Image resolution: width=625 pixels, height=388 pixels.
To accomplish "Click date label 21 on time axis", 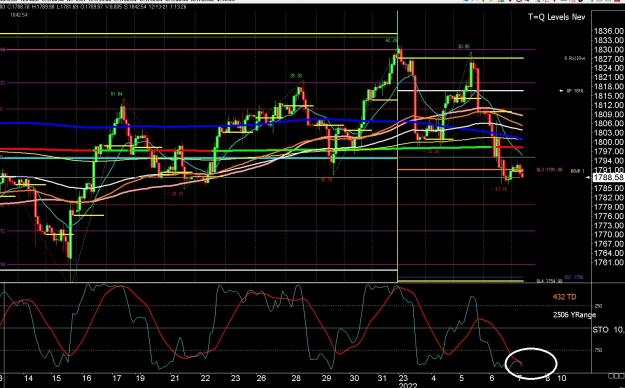I will 175,378.
